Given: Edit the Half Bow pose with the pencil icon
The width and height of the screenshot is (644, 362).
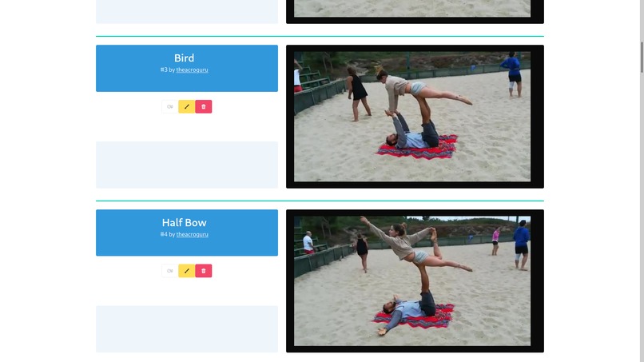Looking at the screenshot, I should coord(186,271).
